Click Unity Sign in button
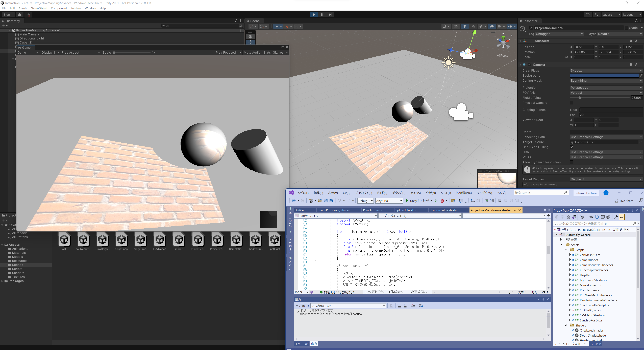The width and height of the screenshot is (644, 350). [8, 14]
